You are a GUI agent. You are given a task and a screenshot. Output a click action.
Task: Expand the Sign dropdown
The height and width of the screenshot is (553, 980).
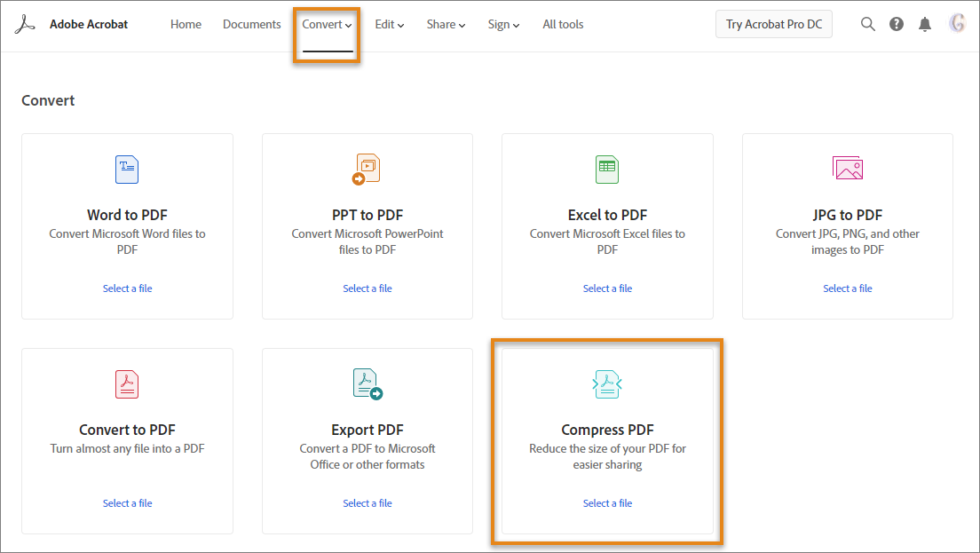[502, 24]
